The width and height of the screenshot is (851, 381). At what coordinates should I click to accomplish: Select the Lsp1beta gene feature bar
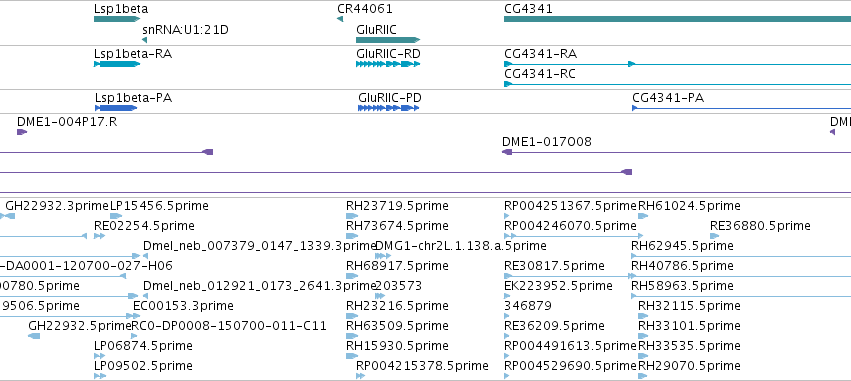pos(117,19)
